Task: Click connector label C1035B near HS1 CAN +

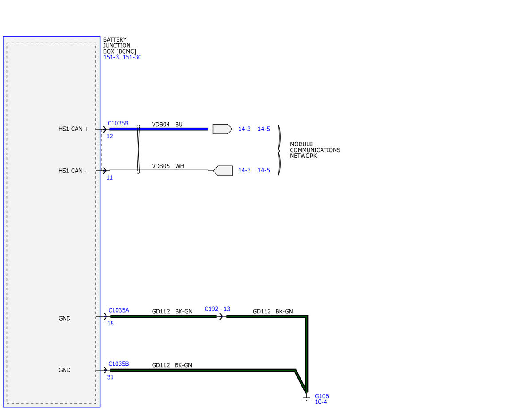Action: pos(118,123)
